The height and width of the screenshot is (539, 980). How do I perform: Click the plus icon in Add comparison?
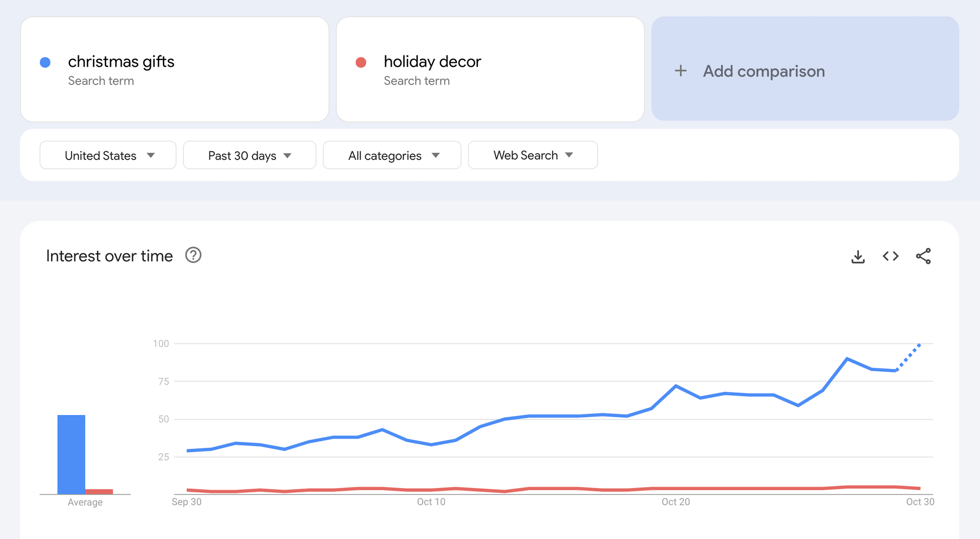click(x=681, y=71)
